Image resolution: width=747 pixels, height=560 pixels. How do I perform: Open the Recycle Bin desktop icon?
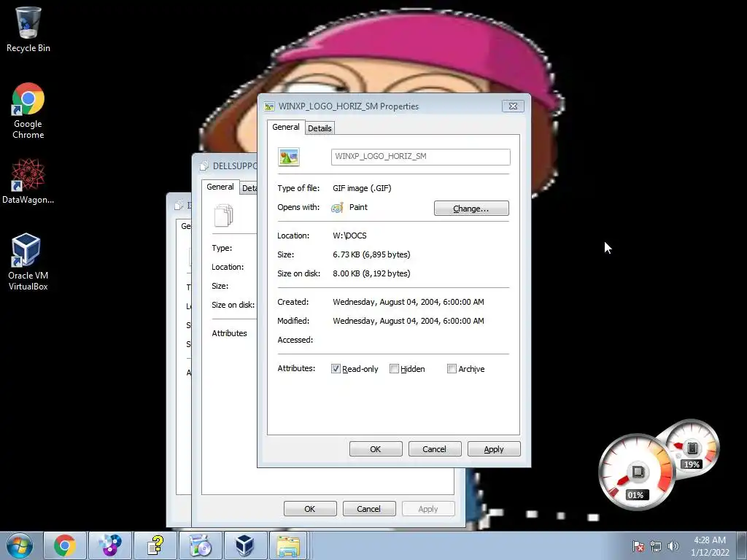pyautogui.click(x=28, y=28)
